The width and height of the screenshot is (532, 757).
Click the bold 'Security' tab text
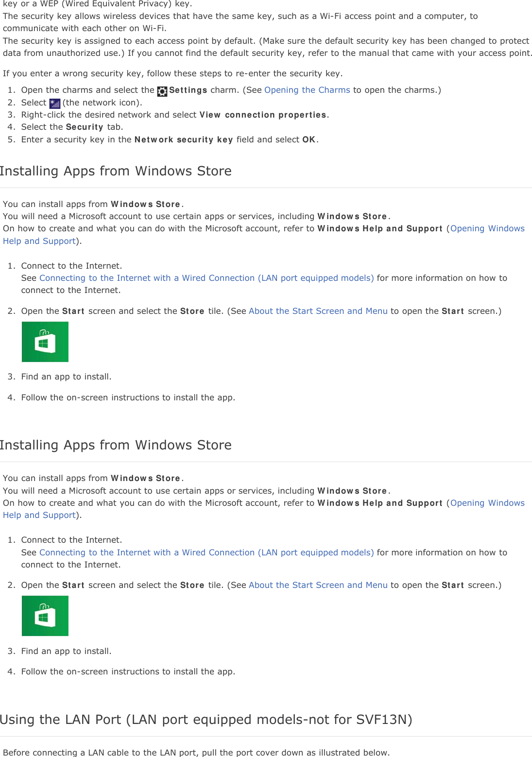coord(85,127)
